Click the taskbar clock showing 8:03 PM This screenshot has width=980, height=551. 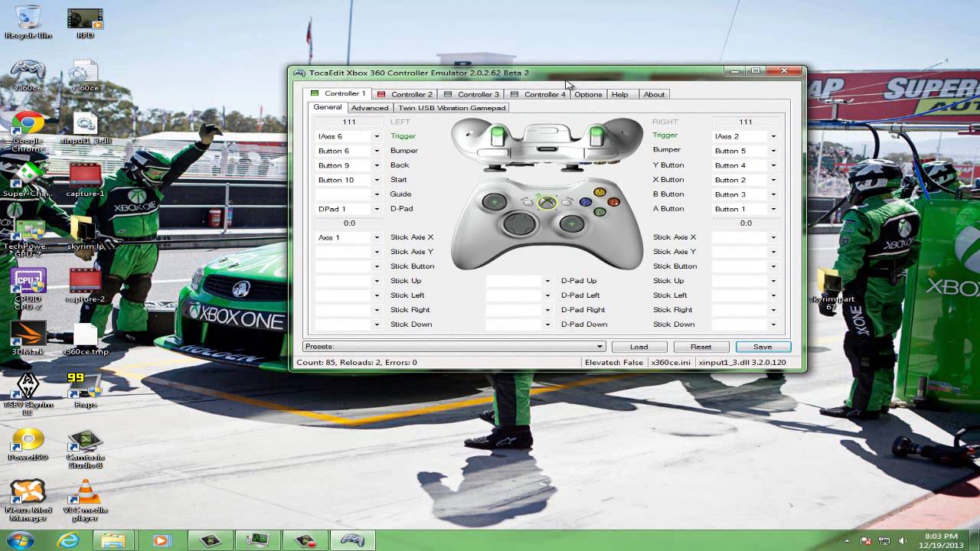coord(941,540)
